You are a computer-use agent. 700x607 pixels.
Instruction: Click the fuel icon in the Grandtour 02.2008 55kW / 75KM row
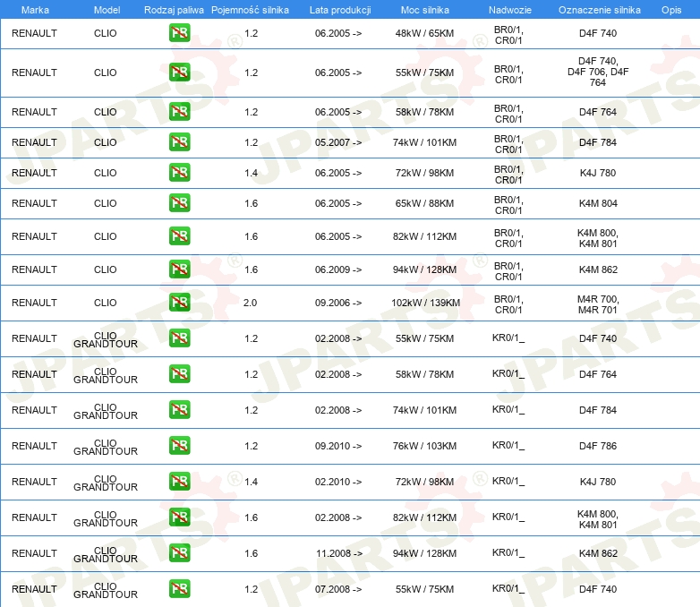[179, 338]
